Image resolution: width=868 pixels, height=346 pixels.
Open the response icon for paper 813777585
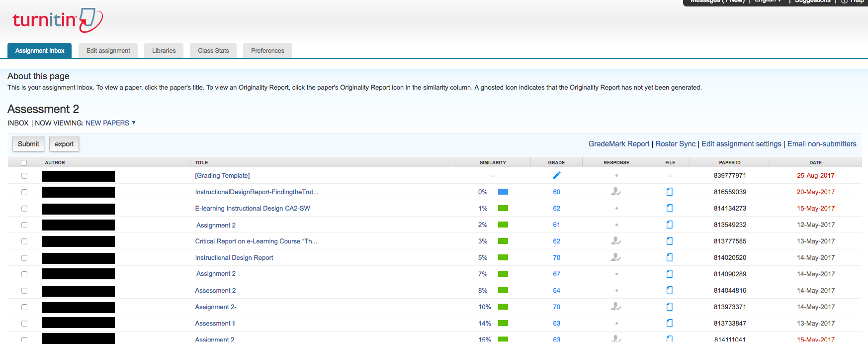[x=616, y=241]
